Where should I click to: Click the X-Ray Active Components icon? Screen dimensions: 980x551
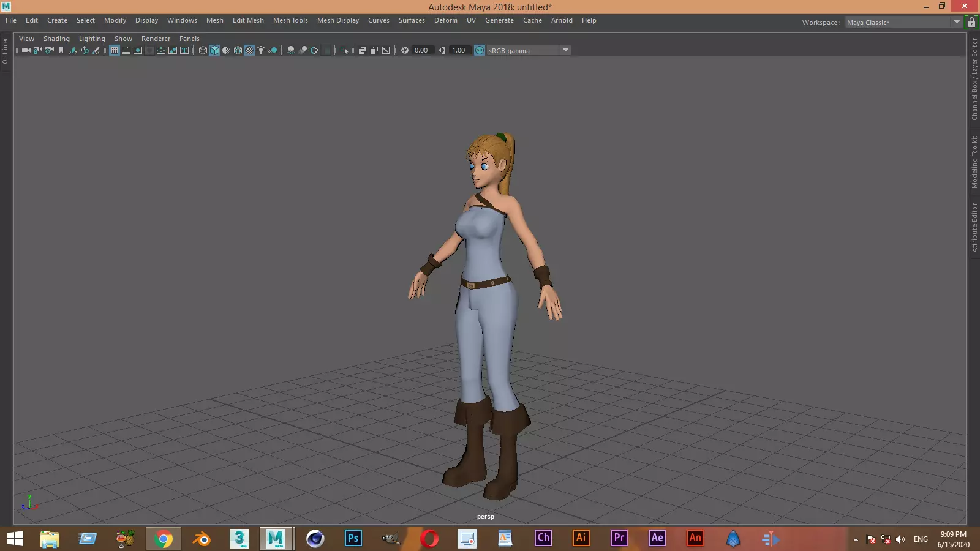point(374,50)
